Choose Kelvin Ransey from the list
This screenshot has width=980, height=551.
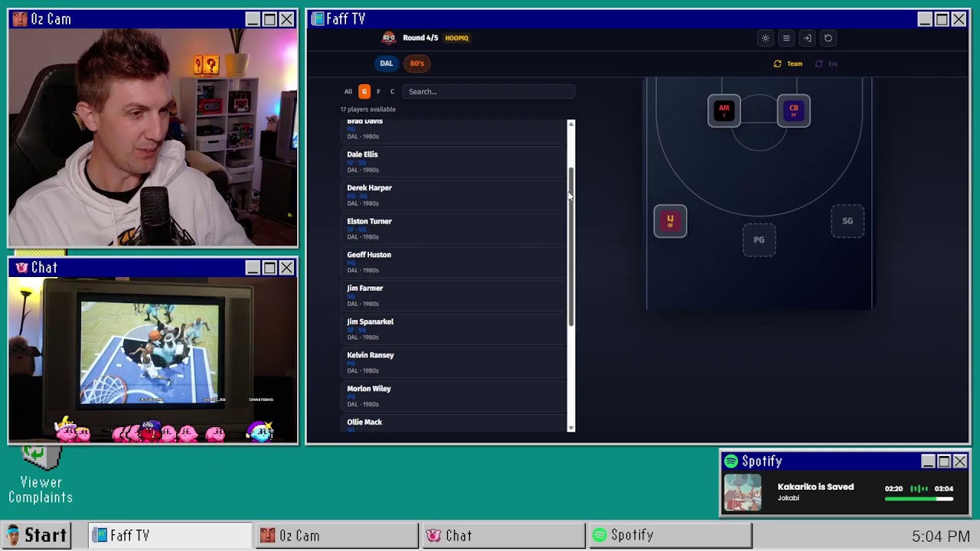[x=455, y=363]
